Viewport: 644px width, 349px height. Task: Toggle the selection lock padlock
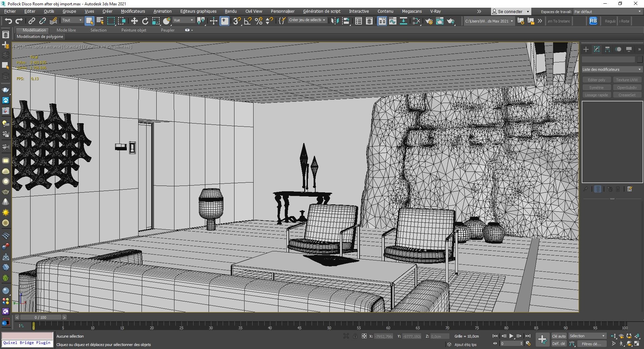tap(355, 336)
